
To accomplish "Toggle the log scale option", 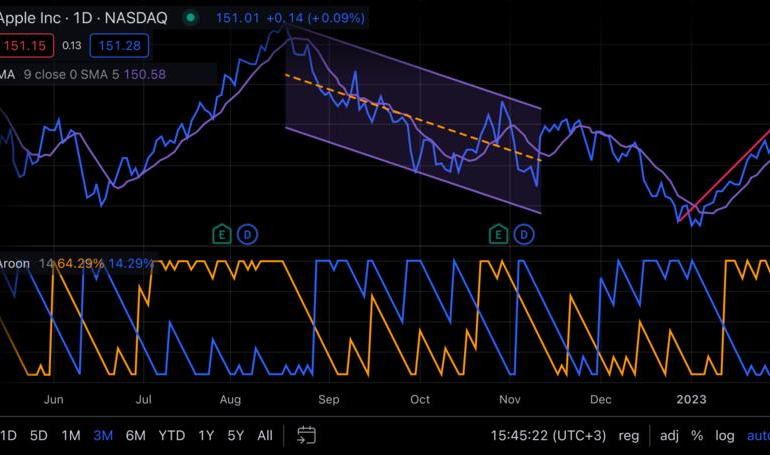I will 724,435.
